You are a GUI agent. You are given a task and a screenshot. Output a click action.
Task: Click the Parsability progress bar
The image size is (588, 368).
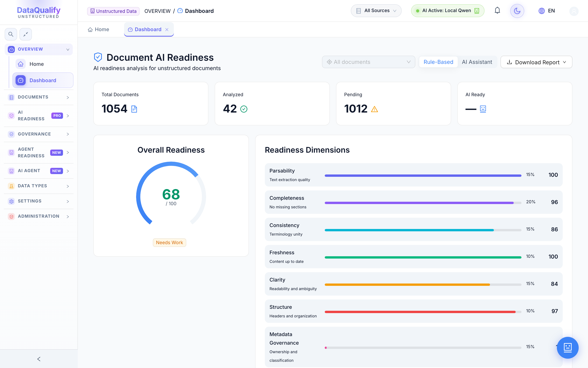coord(423,175)
